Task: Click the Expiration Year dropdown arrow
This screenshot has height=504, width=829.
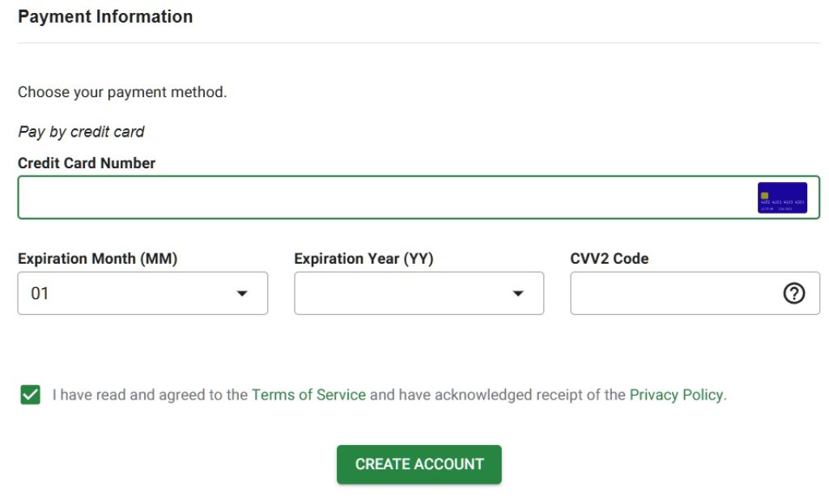Action: click(x=518, y=294)
